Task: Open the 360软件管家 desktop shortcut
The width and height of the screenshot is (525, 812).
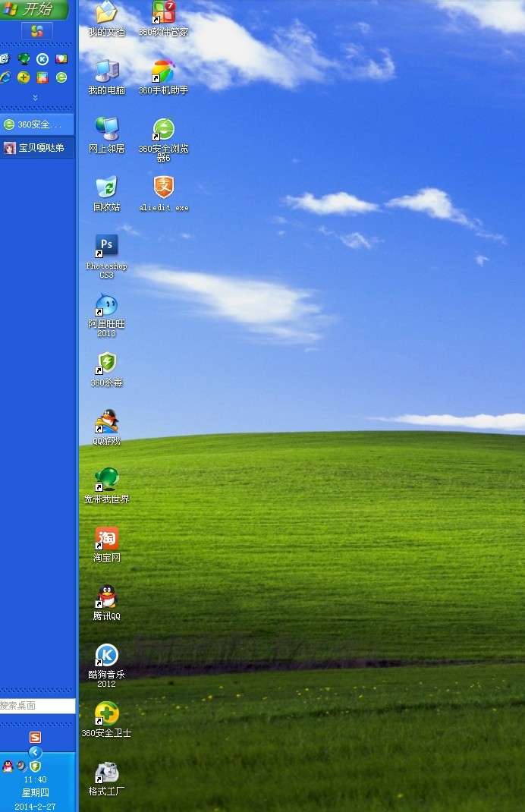Action: tap(164, 18)
